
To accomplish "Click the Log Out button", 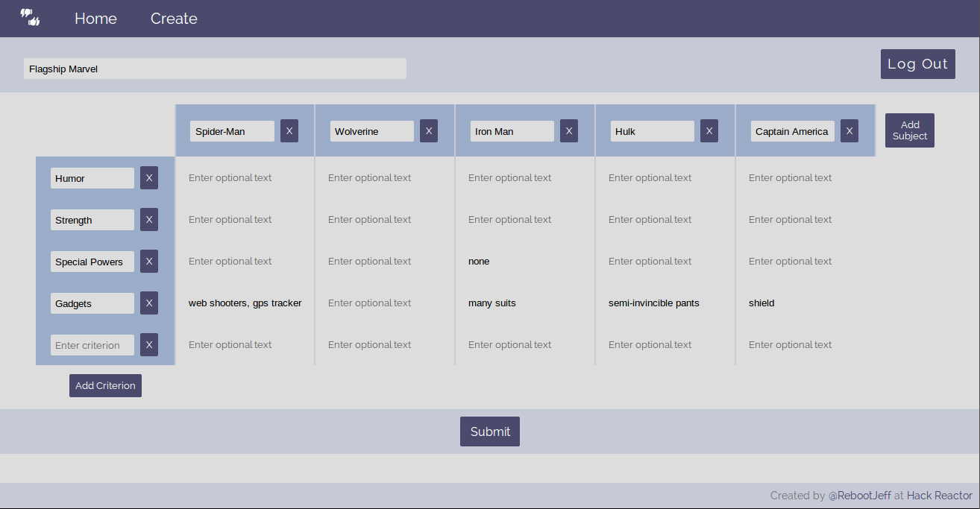I will pos(917,64).
